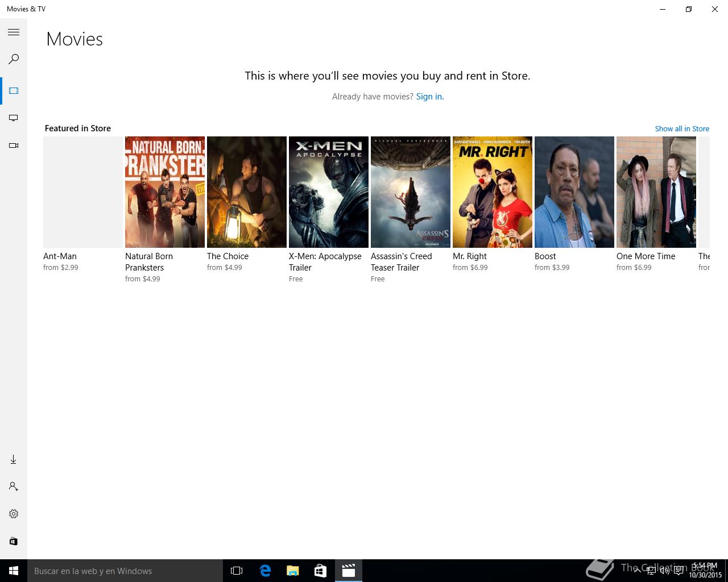The height and width of the screenshot is (582, 728).
Task: Open The Choice movie poster
Action: 247,192
